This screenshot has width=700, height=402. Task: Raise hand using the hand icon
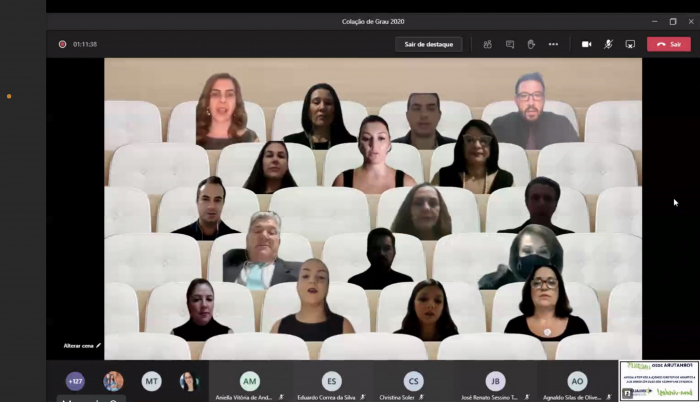pos(531,44)
